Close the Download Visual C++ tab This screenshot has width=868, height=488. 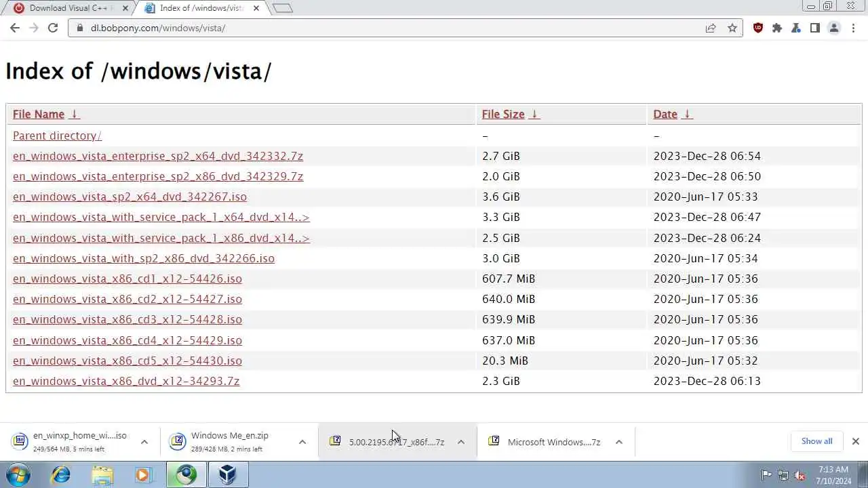(x=125, y=8)
